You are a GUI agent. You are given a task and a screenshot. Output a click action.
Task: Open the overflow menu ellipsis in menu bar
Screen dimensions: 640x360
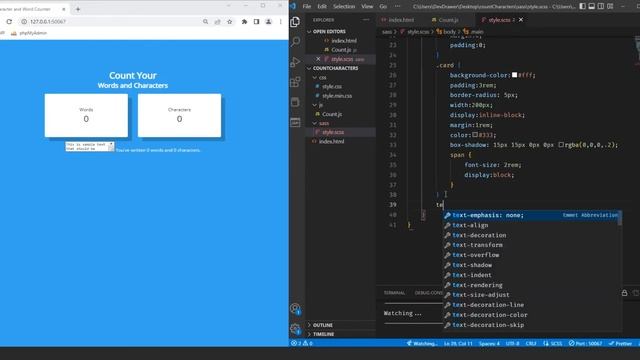(x=398, y=6)
